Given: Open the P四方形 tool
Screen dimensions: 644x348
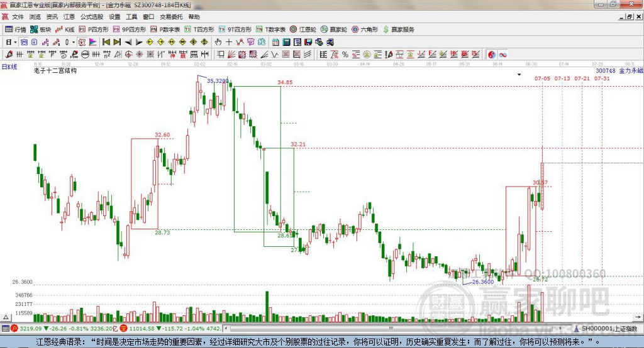Looking at the screenshot, I should point(94,30).
